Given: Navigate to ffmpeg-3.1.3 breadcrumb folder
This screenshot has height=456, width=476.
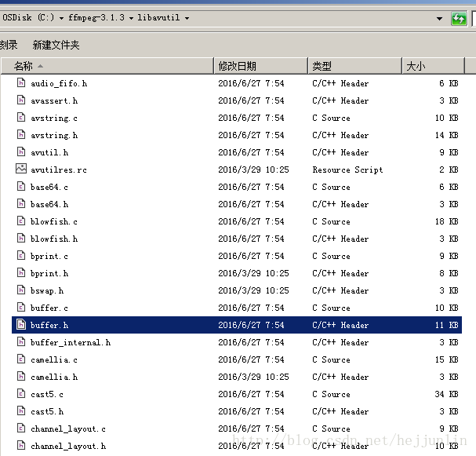Looking at the screenshot, I should (96, 17).
